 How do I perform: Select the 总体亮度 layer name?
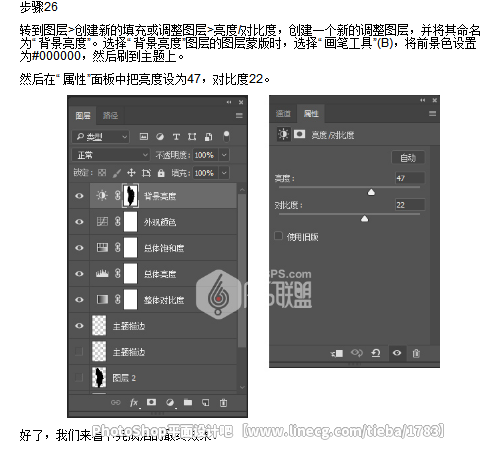(160, 274)
